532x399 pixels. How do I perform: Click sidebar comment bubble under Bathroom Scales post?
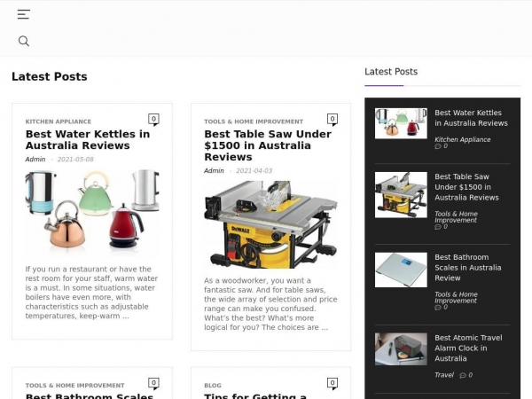coord(438,308)
